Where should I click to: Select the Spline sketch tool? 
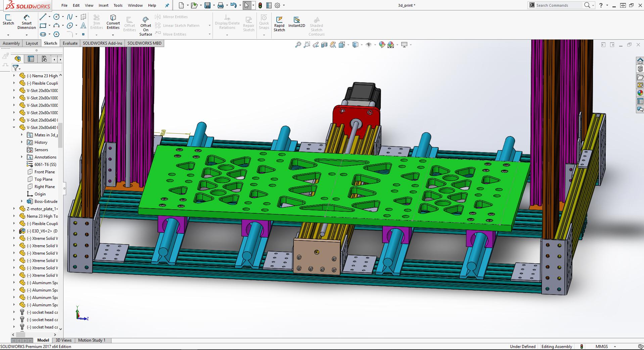70,17
